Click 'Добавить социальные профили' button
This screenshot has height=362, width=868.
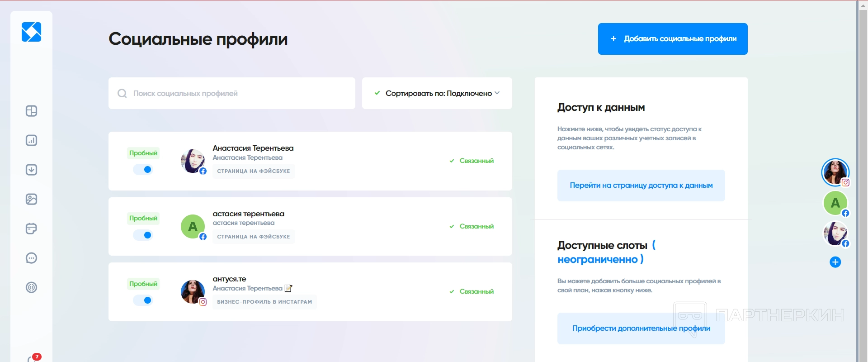click(x=673, y=39)
